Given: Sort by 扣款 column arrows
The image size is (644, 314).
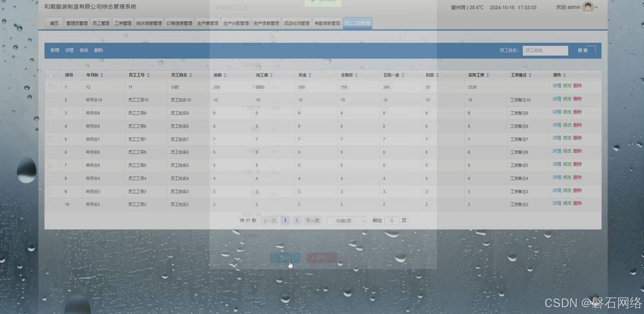Looking at the screenshot, I should click(x=437, y=75).
